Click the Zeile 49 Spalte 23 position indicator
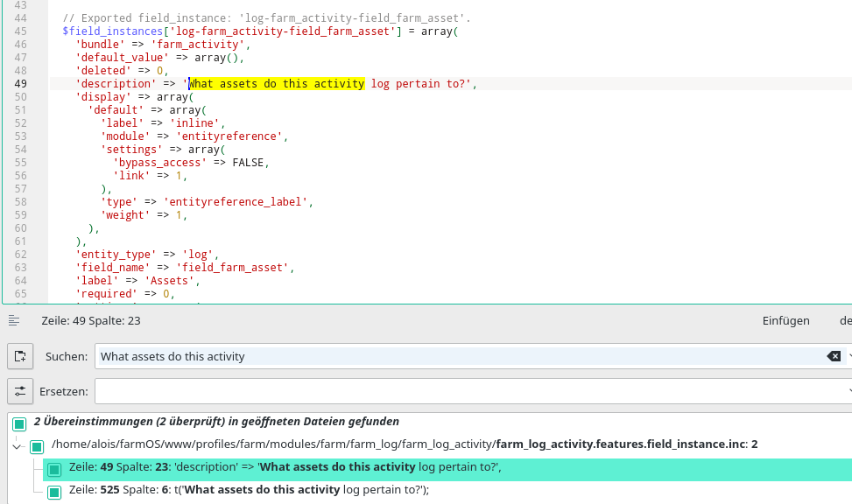The height and width of the screenshot is (504, 852). (91, 321)
